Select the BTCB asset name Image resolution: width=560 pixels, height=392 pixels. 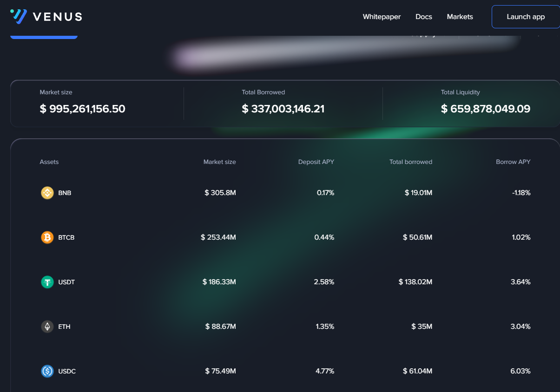coord(66,237)
